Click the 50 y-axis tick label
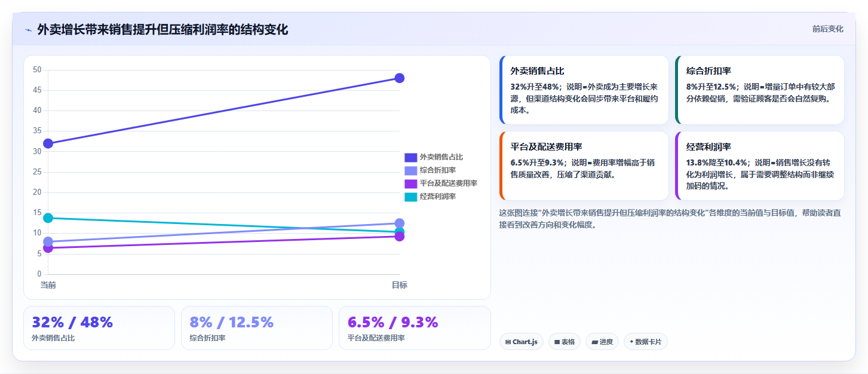This screenshot has height=374, width=868. (37, 70)
